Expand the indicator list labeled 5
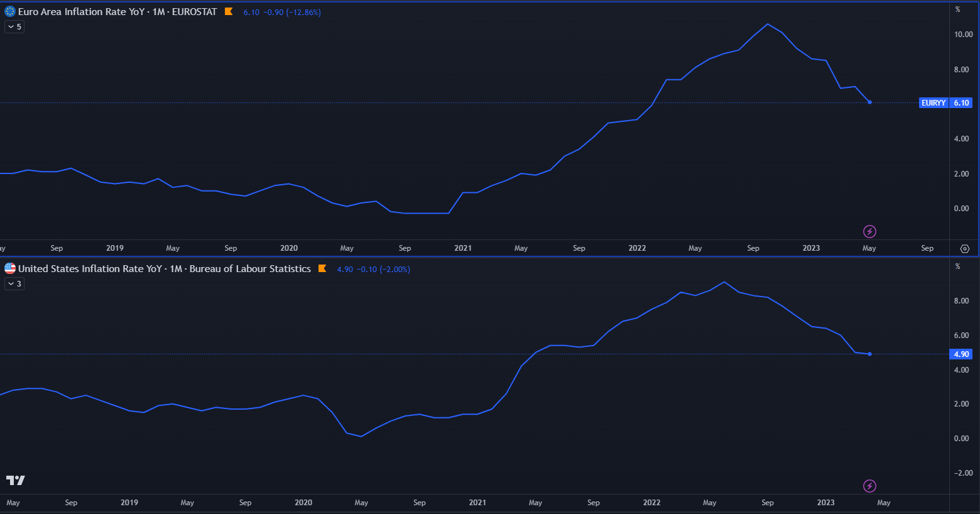Viewport: 980px width, 514px height. (14, 27)
